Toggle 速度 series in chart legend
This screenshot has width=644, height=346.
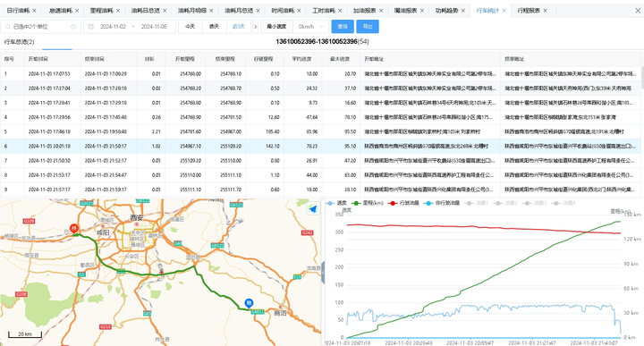click(337, 203)
